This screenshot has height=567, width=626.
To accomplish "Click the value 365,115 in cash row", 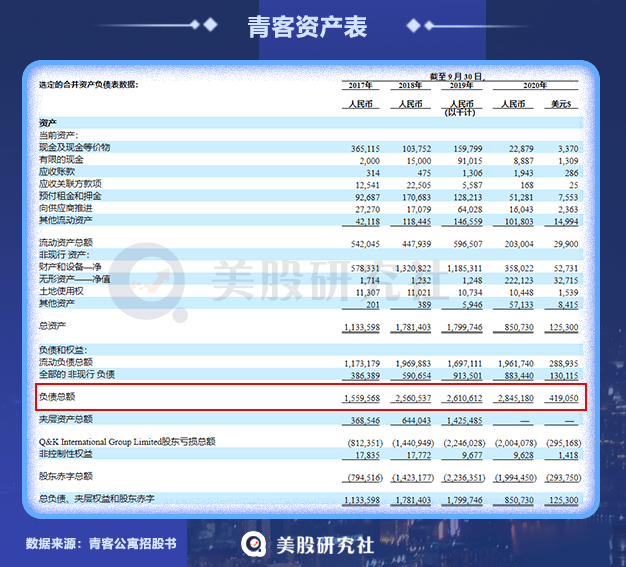I will pos(365,149).
